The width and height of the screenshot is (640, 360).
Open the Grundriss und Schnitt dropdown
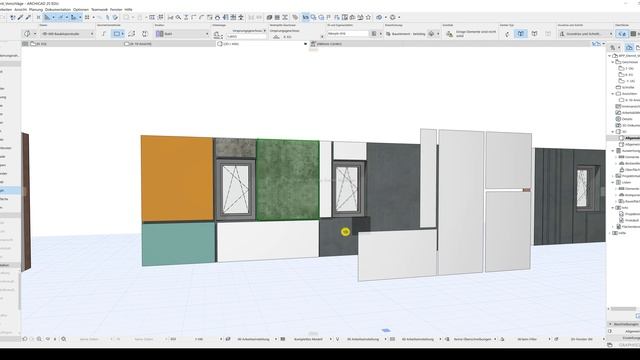(586, 34)
